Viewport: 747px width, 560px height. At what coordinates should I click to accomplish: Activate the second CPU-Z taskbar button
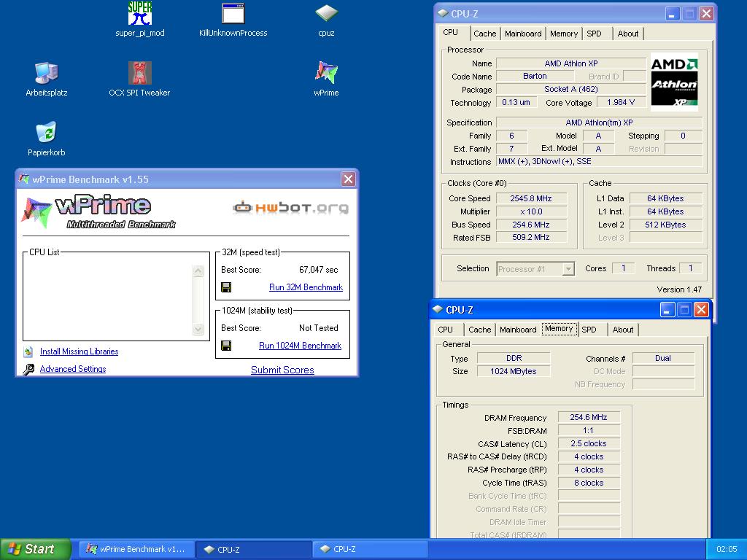click(370, 549)
